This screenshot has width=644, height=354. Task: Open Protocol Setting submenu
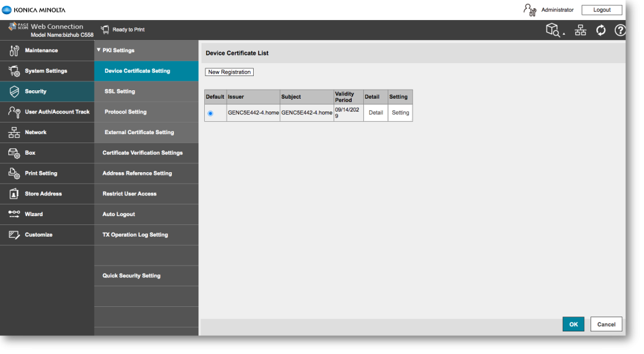pos(146,112)
